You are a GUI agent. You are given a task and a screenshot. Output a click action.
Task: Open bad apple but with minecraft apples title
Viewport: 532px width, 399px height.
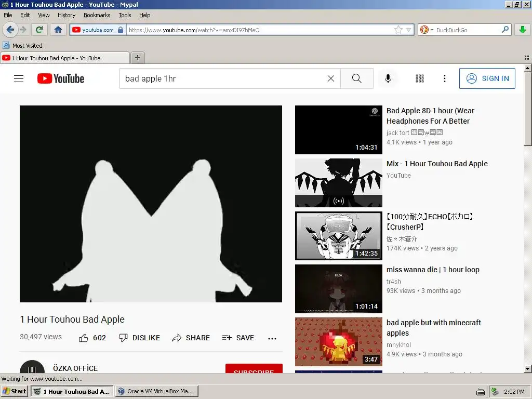point(434,328)
